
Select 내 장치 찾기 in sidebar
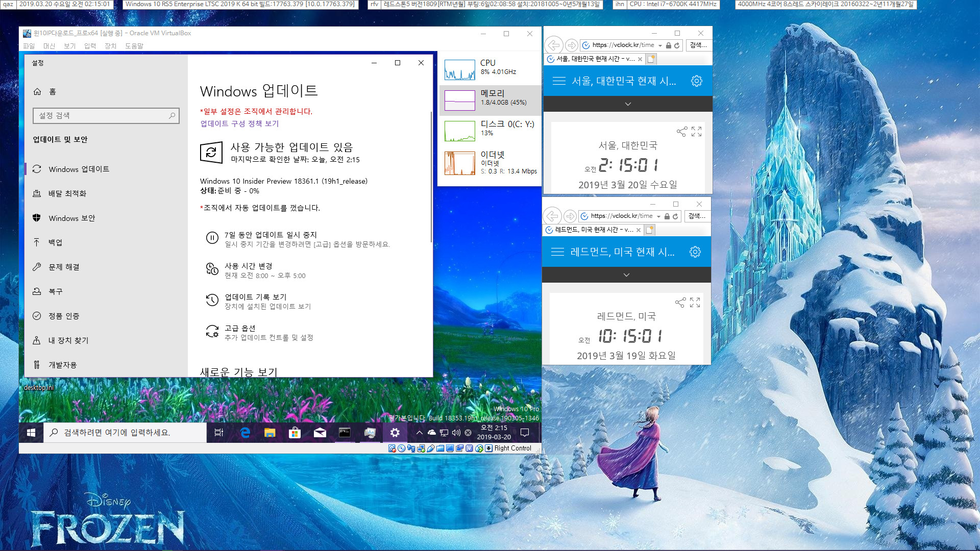[106, 340]
